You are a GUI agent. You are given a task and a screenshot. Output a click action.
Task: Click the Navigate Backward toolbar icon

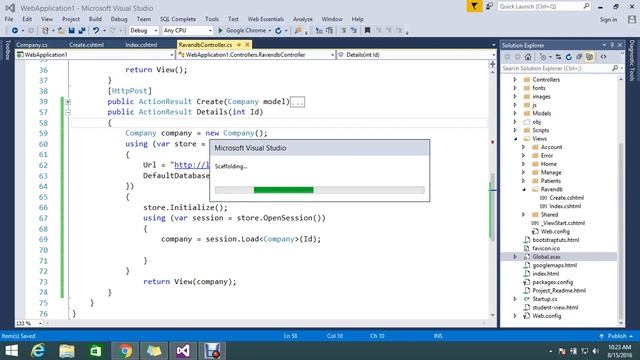(x=15, y=31)
